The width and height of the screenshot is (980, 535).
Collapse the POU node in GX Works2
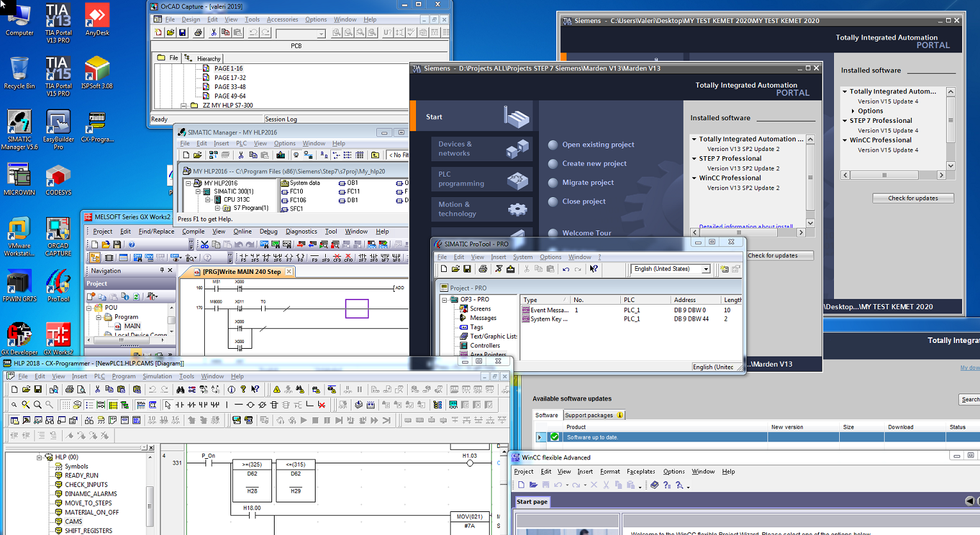pyautogui.click(x=89, y=308)
